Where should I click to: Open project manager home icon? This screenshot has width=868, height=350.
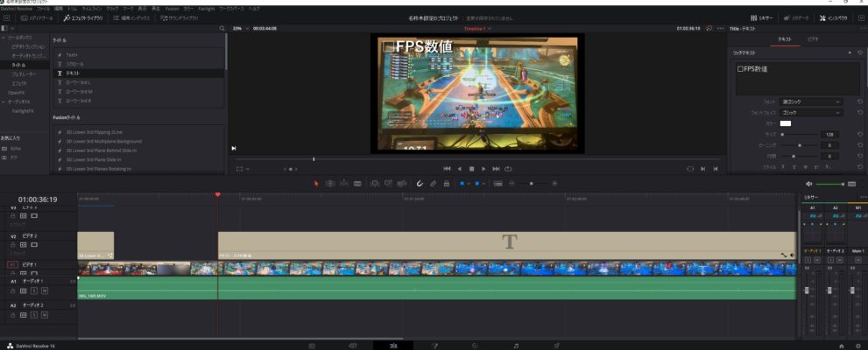842,346
